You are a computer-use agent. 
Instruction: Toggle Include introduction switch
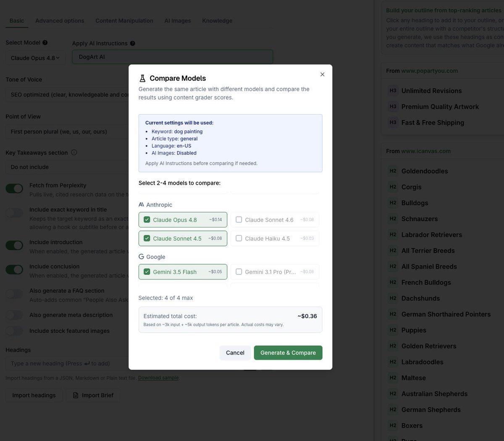pos(14,245)
